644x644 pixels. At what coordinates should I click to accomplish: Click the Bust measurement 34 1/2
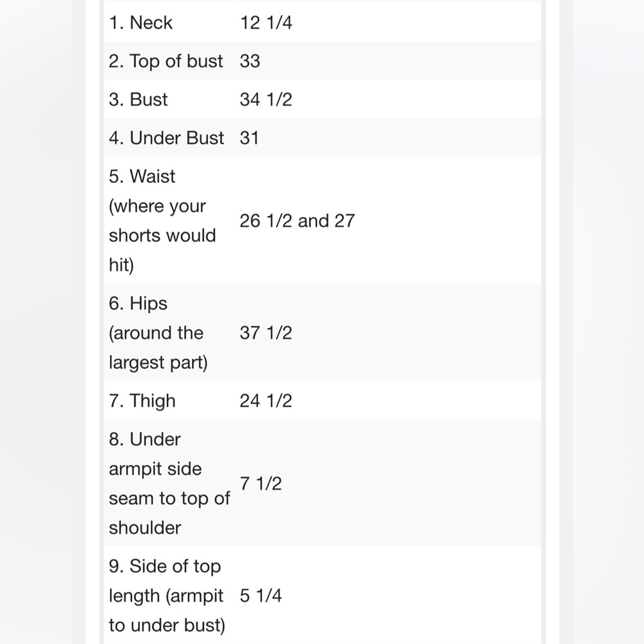pyautogui.click(x=266, y=99)
